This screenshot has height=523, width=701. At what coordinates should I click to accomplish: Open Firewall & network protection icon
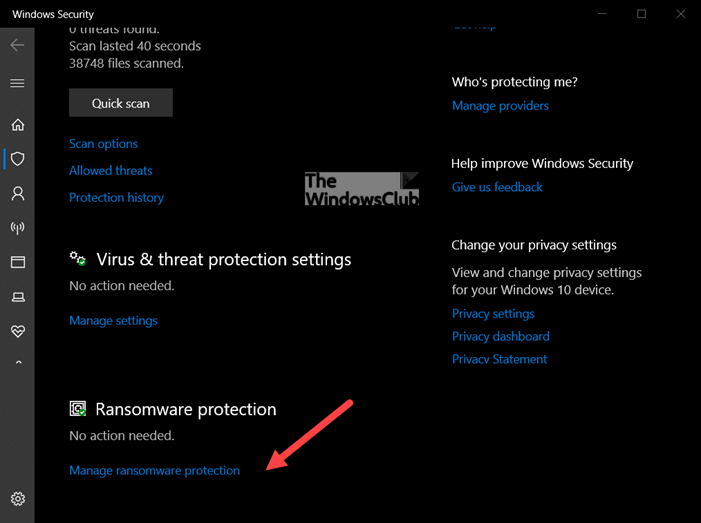pyautogui.click(x=17, y=228)
